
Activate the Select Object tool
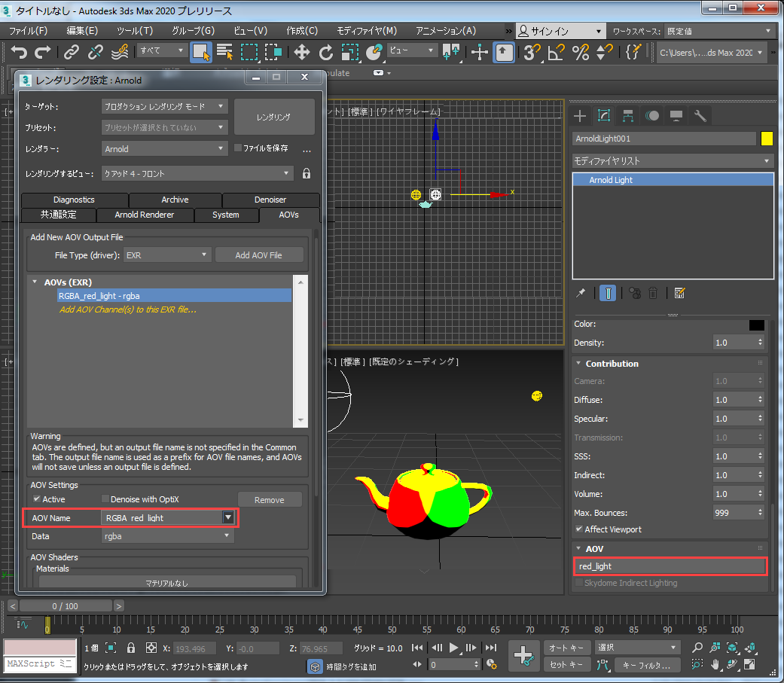point(201,52)
